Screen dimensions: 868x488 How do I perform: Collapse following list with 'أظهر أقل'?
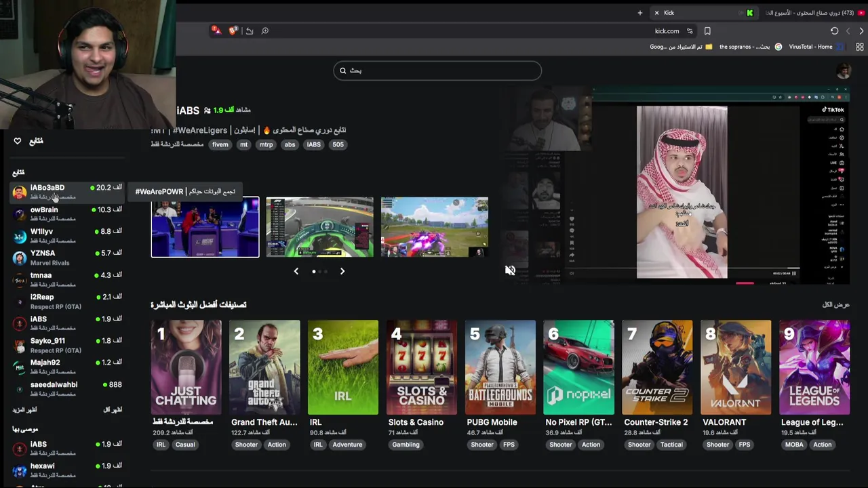point(112,410)
